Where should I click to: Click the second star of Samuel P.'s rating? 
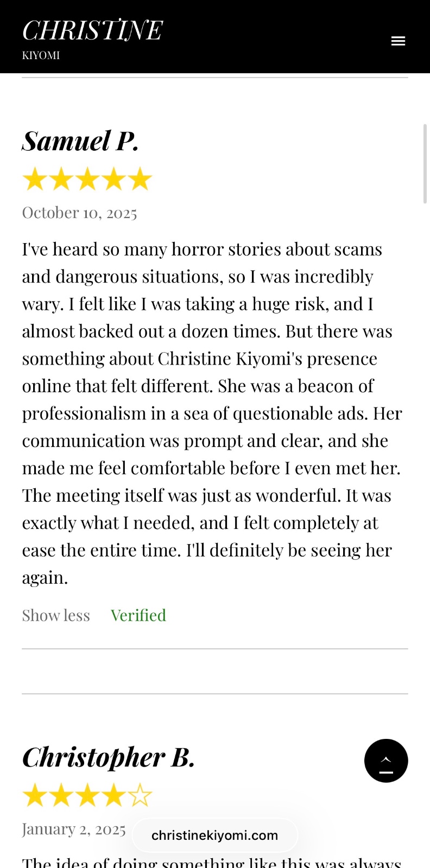click(x=61, y=179)
